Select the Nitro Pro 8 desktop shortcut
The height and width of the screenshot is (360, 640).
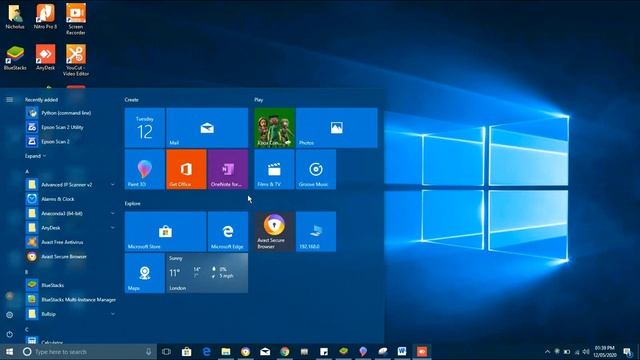(45, 16)
